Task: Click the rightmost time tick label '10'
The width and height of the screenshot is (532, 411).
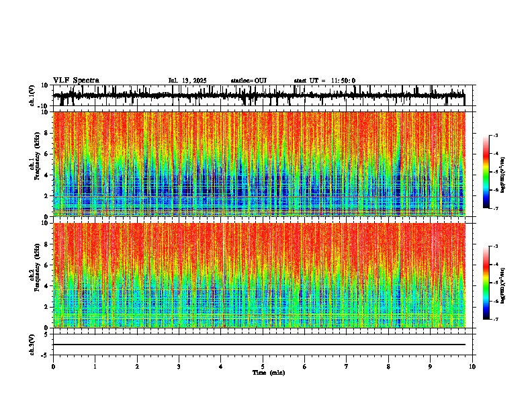Action: coord(472,367)
